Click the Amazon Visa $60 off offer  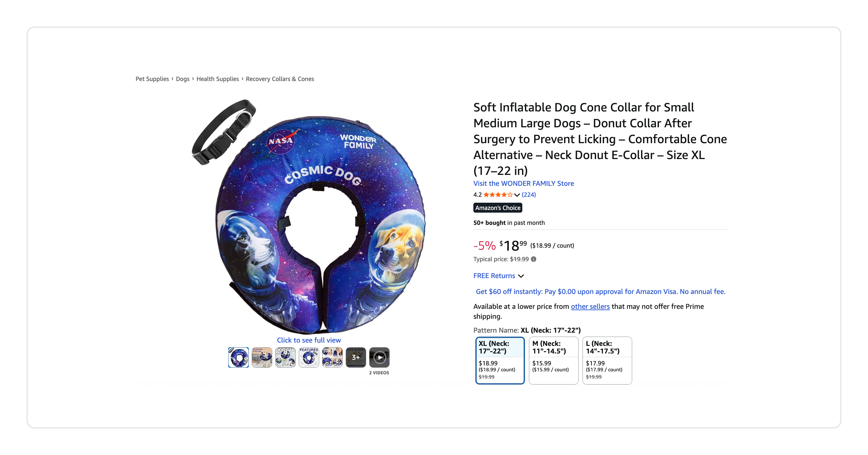(600, 292)
